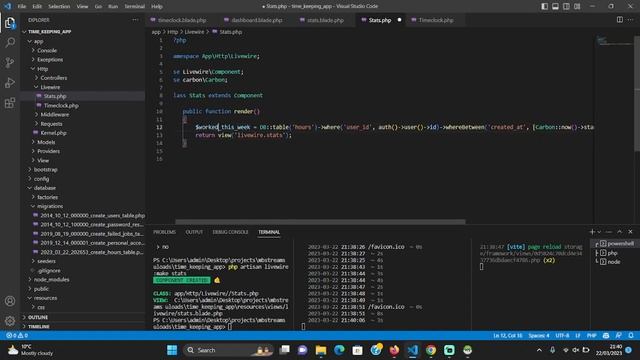The image size is (640, 360).
Task: Click line and column status item
Action: [507, 336]
